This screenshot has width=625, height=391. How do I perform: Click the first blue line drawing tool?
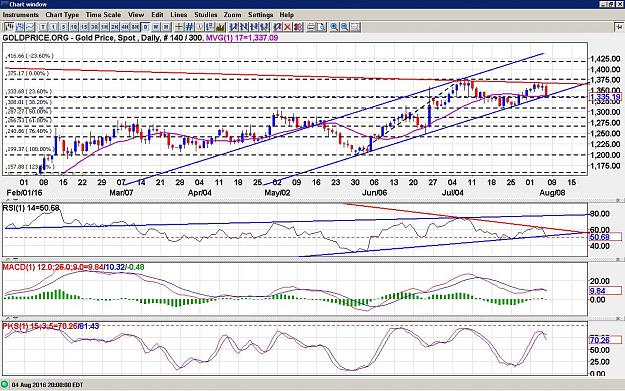click(233, 27)
